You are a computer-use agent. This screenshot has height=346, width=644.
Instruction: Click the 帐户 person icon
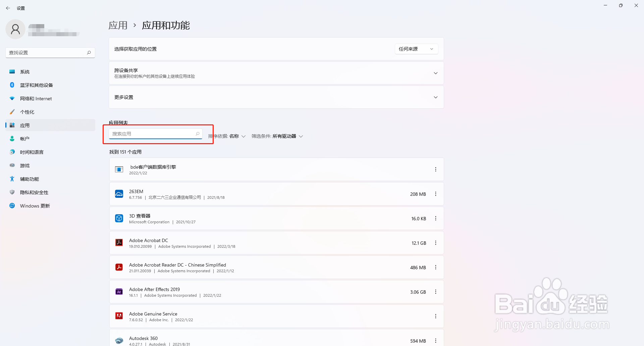click(12, 138)
